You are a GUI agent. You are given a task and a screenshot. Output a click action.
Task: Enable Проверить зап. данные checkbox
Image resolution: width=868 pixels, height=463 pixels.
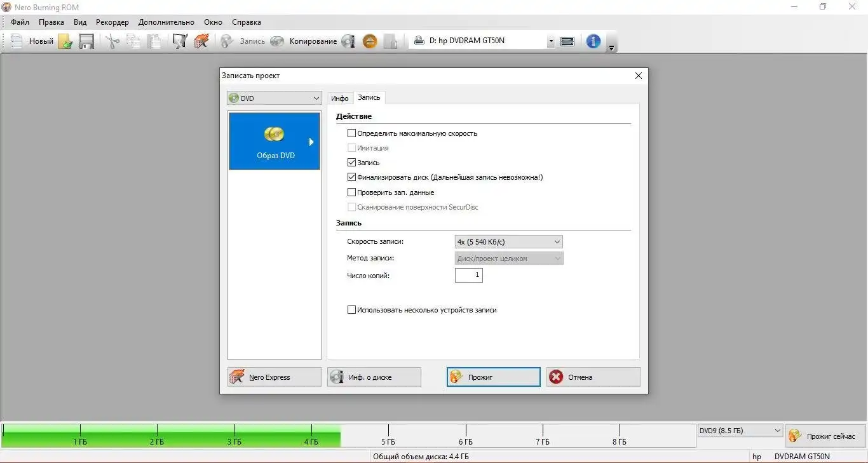tap(351, 192)
